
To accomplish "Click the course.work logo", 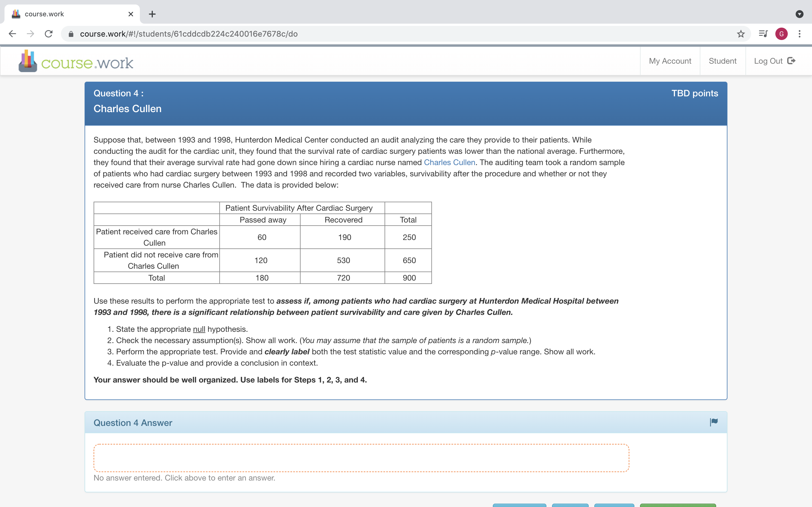I will click(x=76, y=62).
